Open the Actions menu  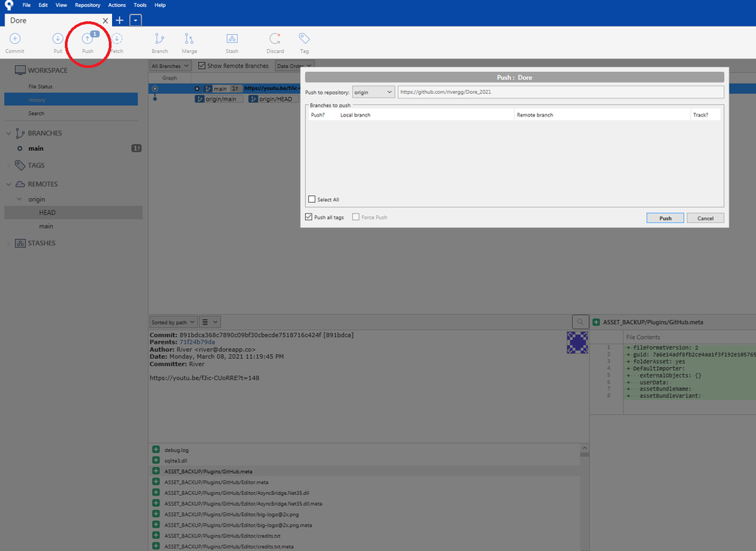click(x=117, y=5)
